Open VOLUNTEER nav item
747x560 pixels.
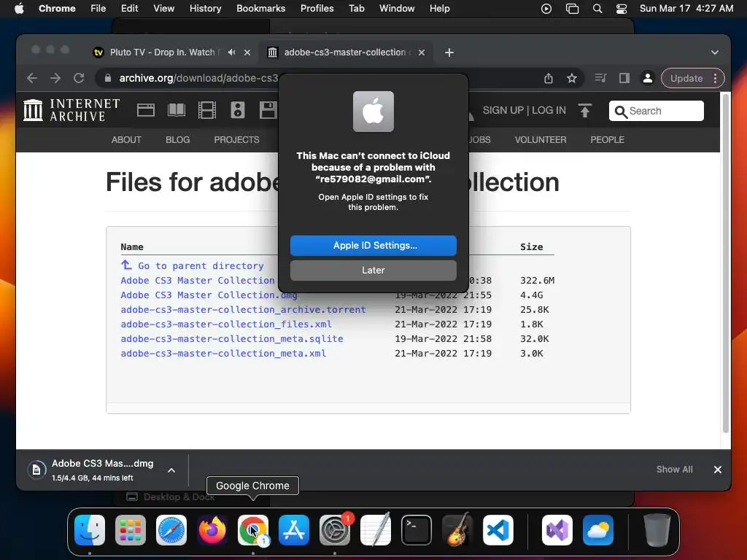(x=541, y=139)
